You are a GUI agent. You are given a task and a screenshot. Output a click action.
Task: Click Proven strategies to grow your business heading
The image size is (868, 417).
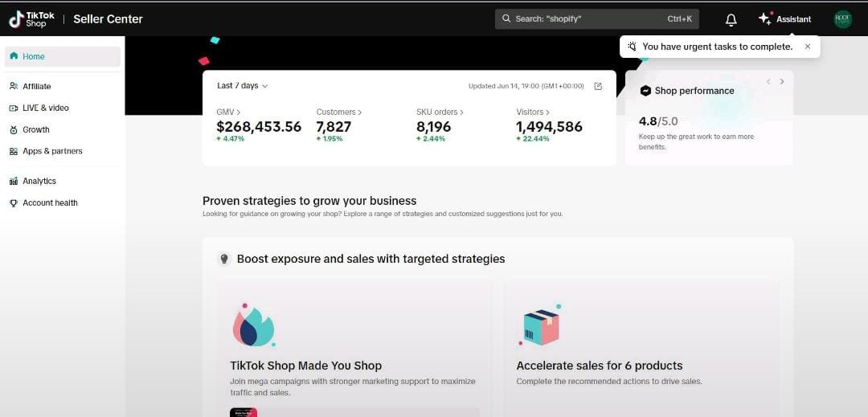click(x=309, y=201)
